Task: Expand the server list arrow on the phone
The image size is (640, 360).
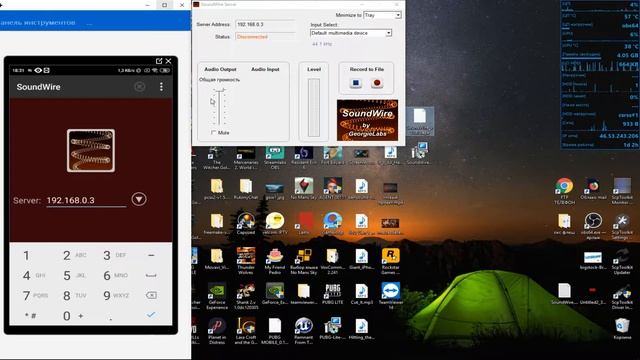Action: pos(139,199)
